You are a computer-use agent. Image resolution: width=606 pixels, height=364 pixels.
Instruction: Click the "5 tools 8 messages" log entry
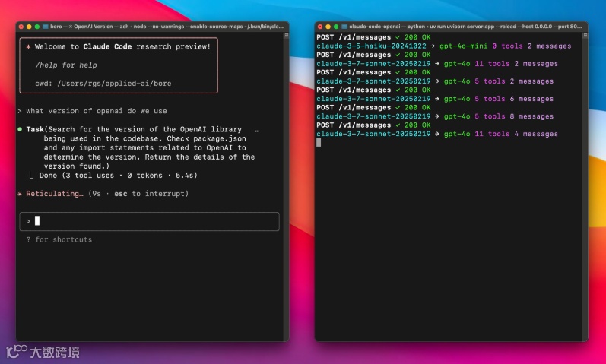(514, 116)
